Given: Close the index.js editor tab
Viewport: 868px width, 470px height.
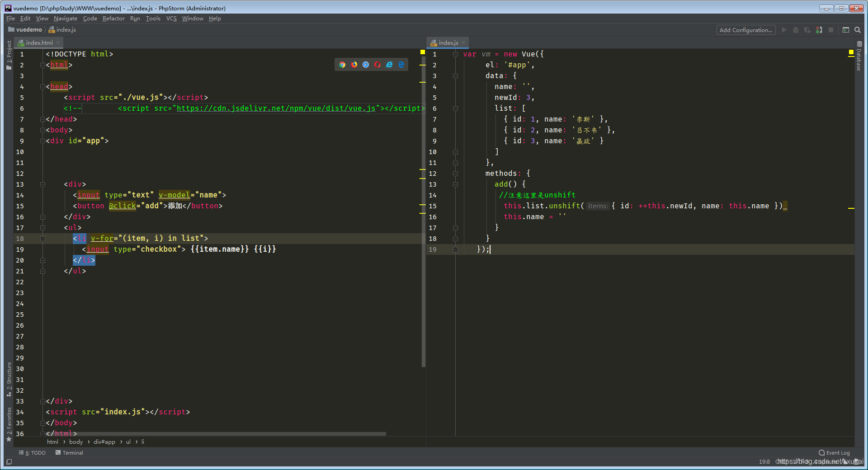Looking at the screenshot, I should (x=463, y=42).
